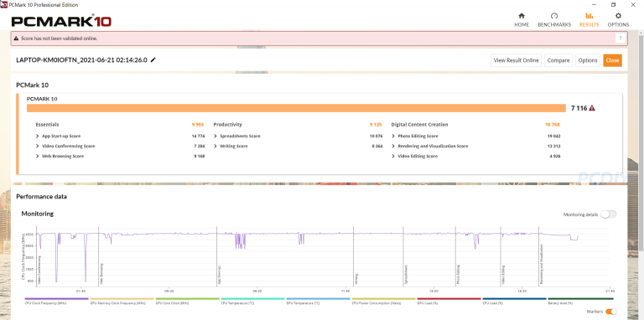Click the PCMark 10 app icon in title bar
The image size is (644, 320).
point(3,4)
